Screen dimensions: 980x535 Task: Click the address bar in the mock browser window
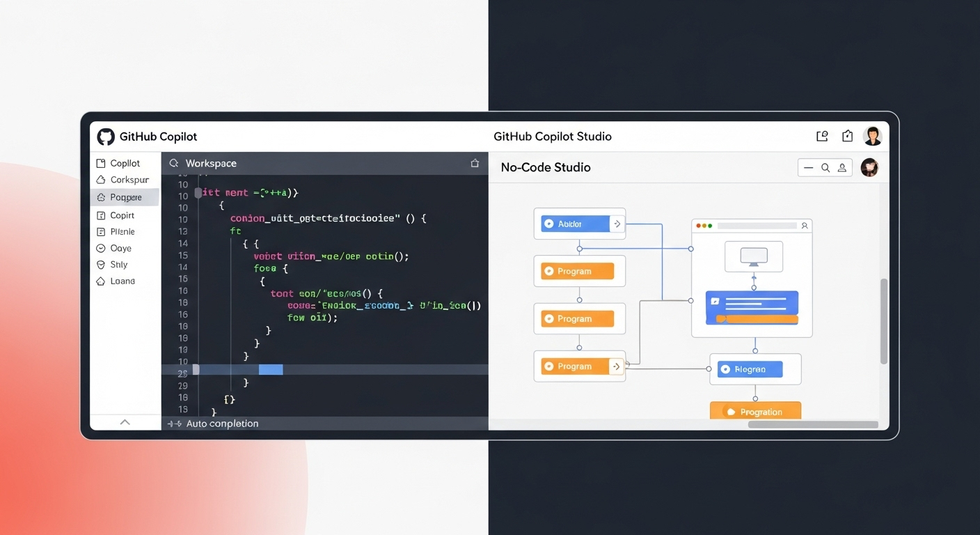[757, 226]
